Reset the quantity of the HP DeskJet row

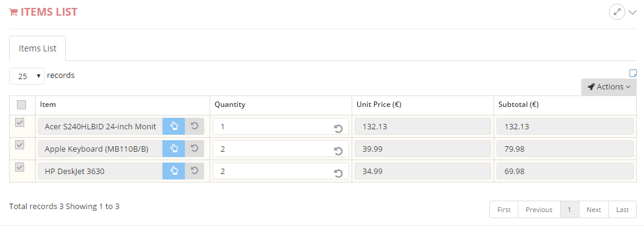[x=338, y=173]
